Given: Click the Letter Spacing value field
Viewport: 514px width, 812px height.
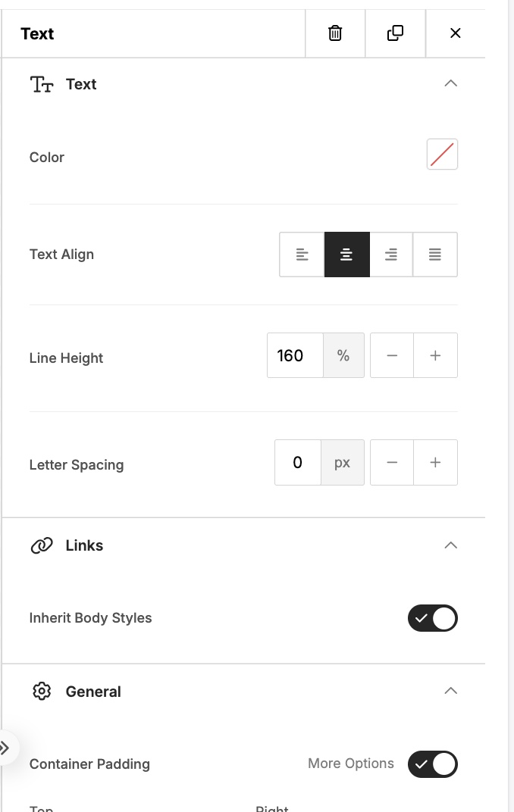Looking at the screenshot, I should tap(298, 463).
